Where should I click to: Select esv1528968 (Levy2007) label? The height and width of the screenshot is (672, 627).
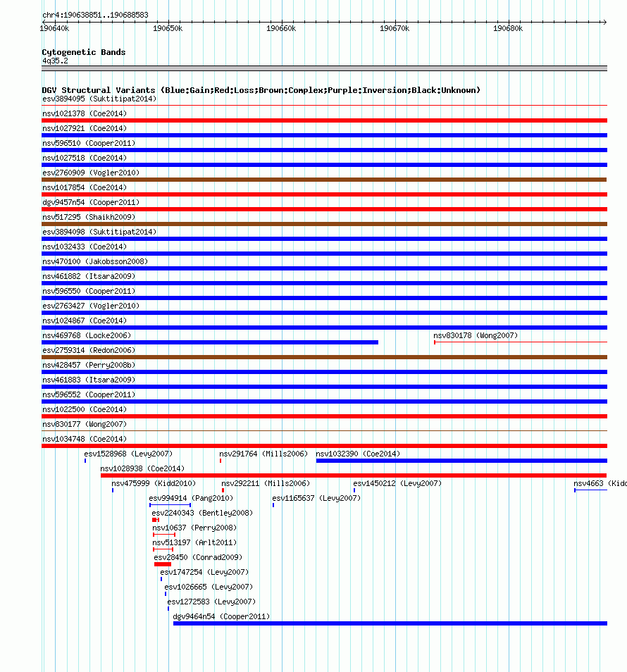[x=128, y=454]
